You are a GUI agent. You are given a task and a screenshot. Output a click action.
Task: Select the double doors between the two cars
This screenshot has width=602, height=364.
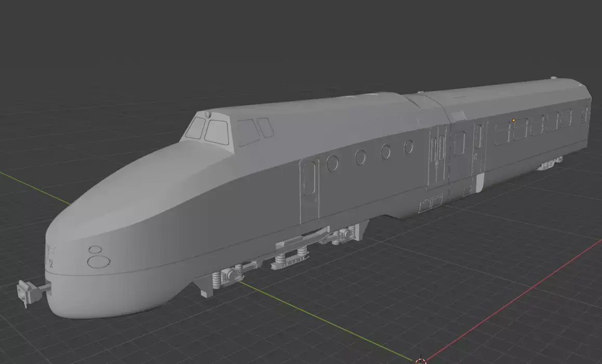point(437,156)
